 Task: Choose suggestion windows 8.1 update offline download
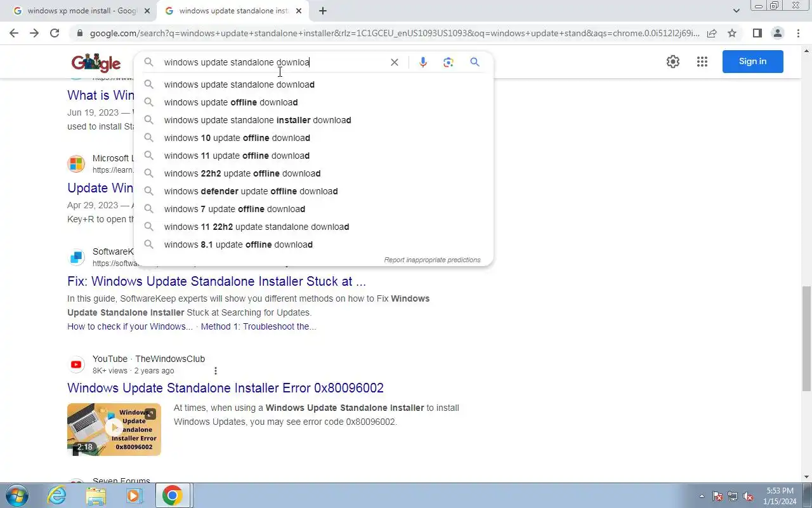(313, 244)
